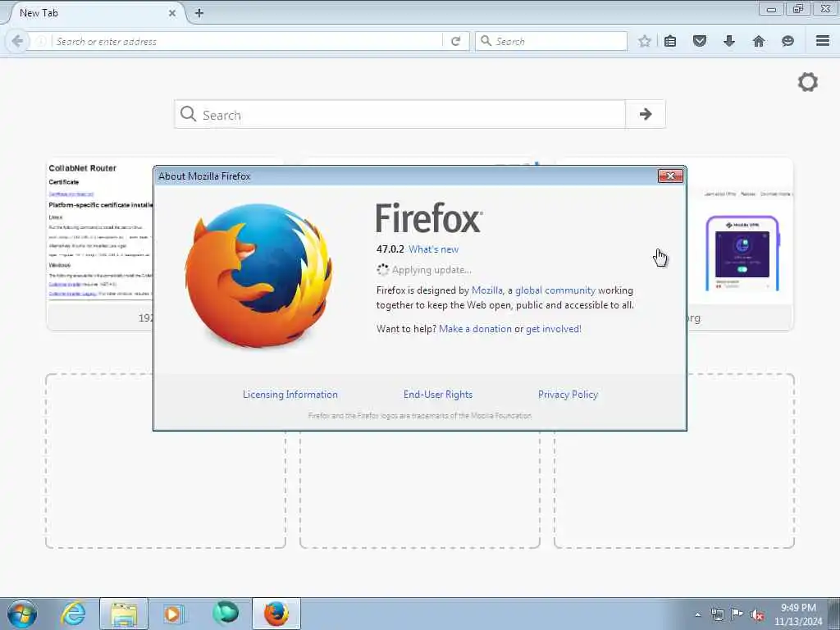The height and width of the screenshot is (630, 840).
Task: Focus the address bar field
Action: (x=246, y=41)
